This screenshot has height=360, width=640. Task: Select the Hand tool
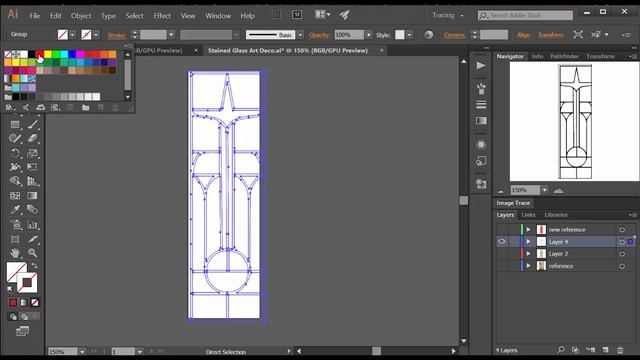click(x=15, y=253)
